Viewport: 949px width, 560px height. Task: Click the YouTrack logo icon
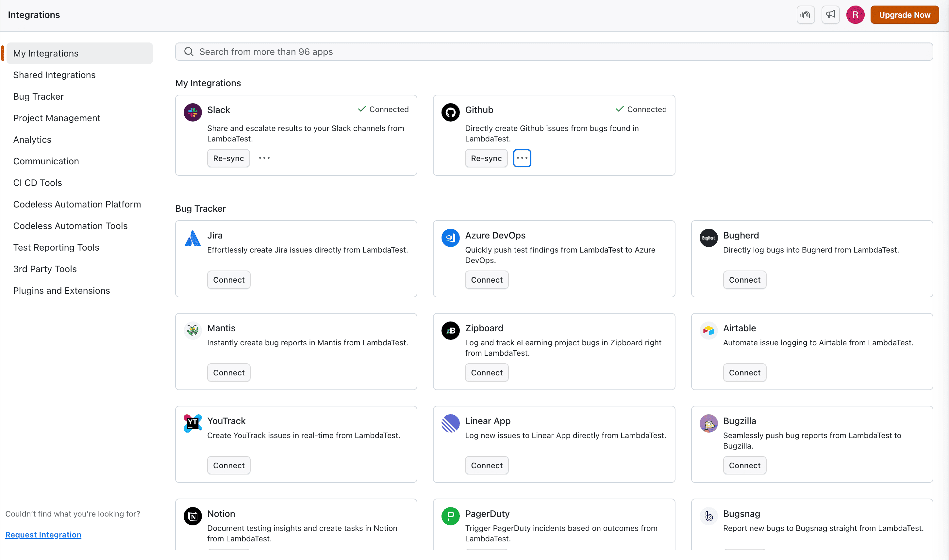tap(192, 423)
